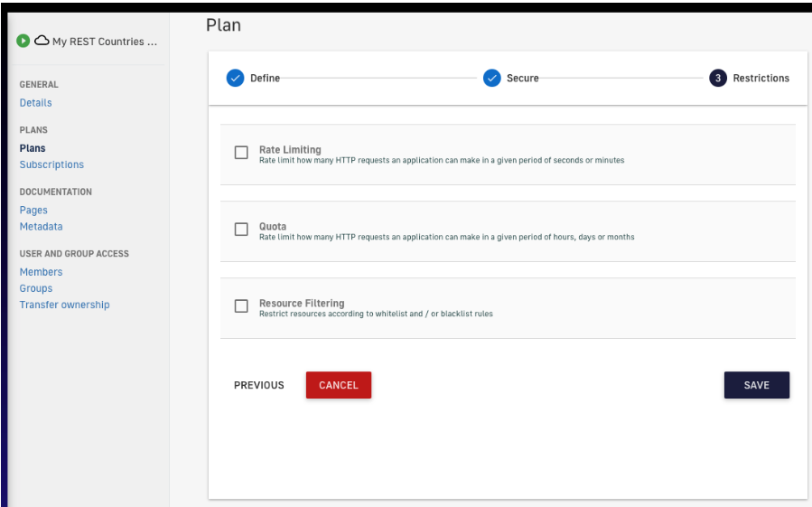Click the Define step checkmark icon

(235, 79)
